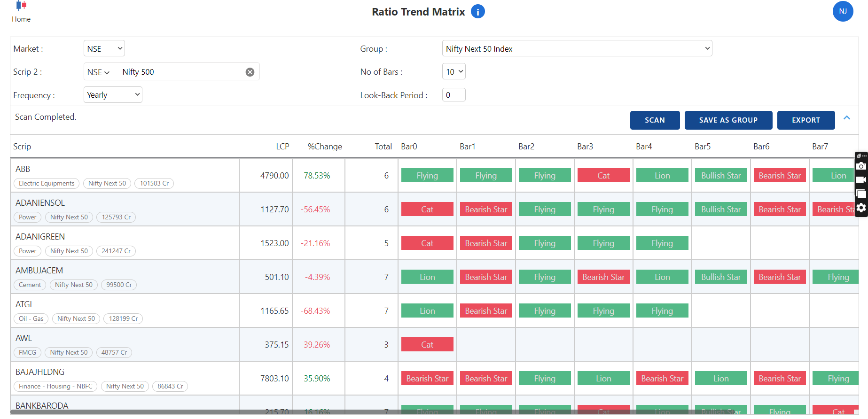The height and width of the screenshot is (419, 868).
Task: Take screenshot with camera icon
Action: [x=861, y=166]
